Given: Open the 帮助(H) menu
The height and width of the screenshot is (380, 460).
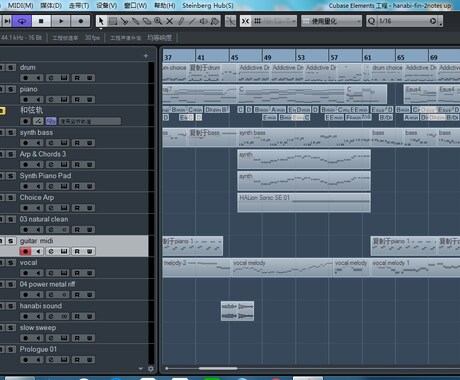Looking at the screenshot, I should [165, 6].
